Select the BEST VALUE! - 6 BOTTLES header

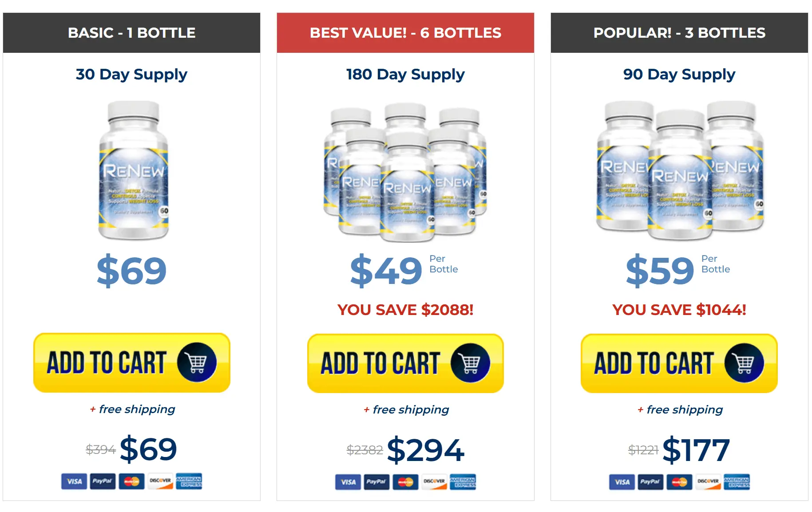click(x=405, y=32)
